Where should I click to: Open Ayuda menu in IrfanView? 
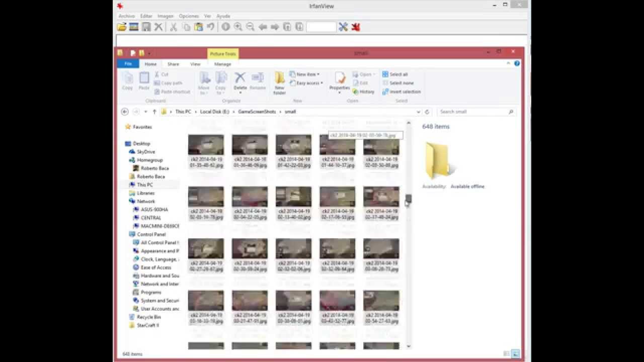click(x=223, y=16)
